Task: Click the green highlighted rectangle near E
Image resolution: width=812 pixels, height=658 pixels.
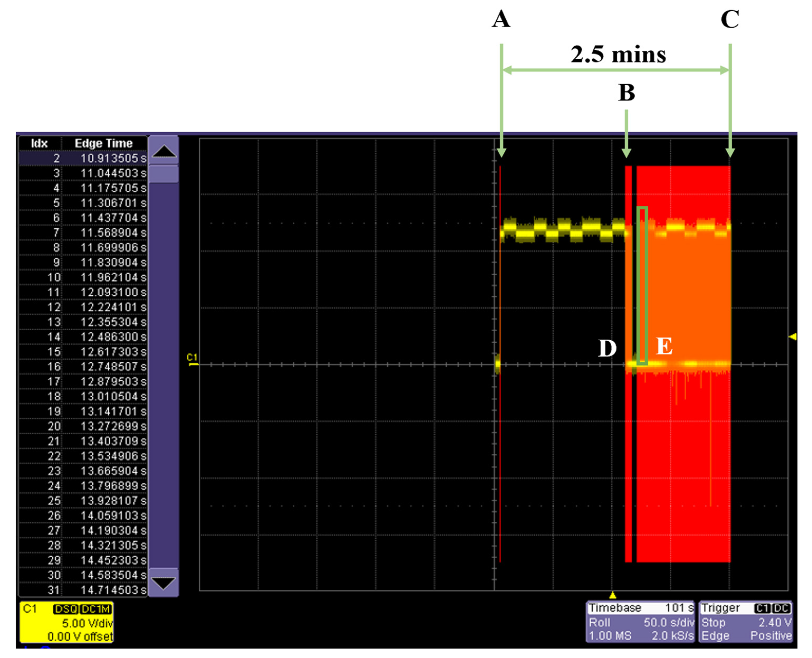Action: (x=642, y=286)
